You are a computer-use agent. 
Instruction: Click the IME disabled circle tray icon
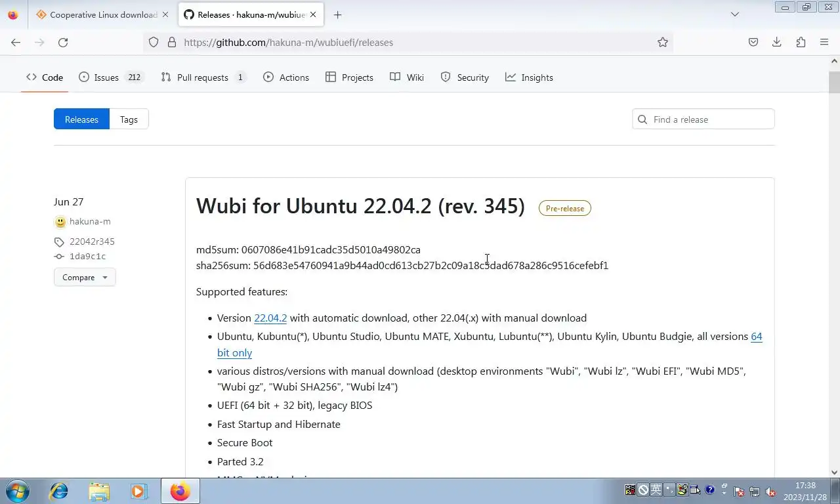pos(644,490)
